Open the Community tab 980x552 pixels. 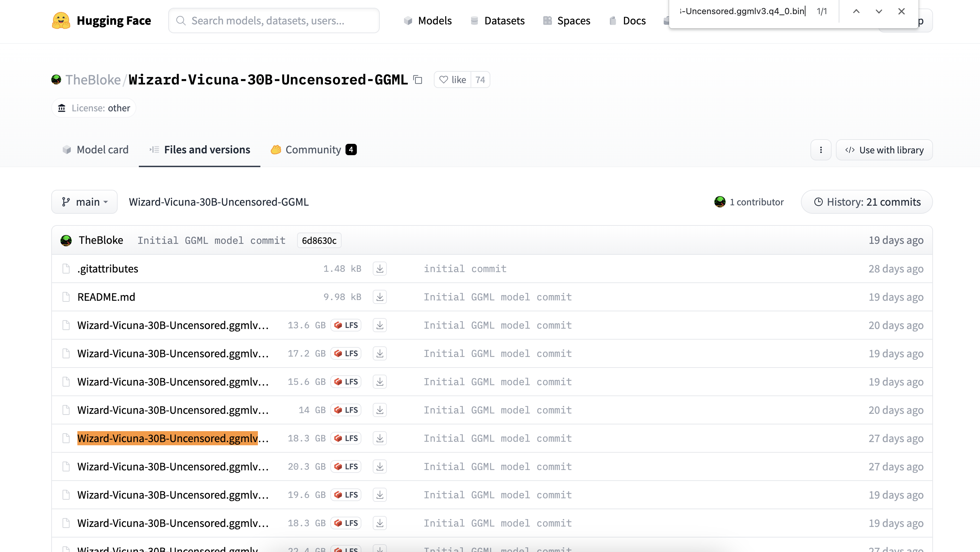tap(313, 149)
